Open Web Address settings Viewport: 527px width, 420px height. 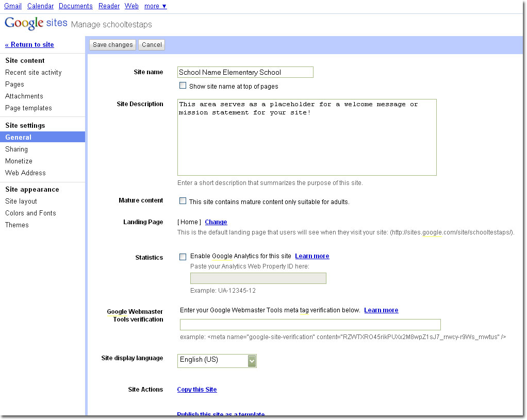pos(25,173)
